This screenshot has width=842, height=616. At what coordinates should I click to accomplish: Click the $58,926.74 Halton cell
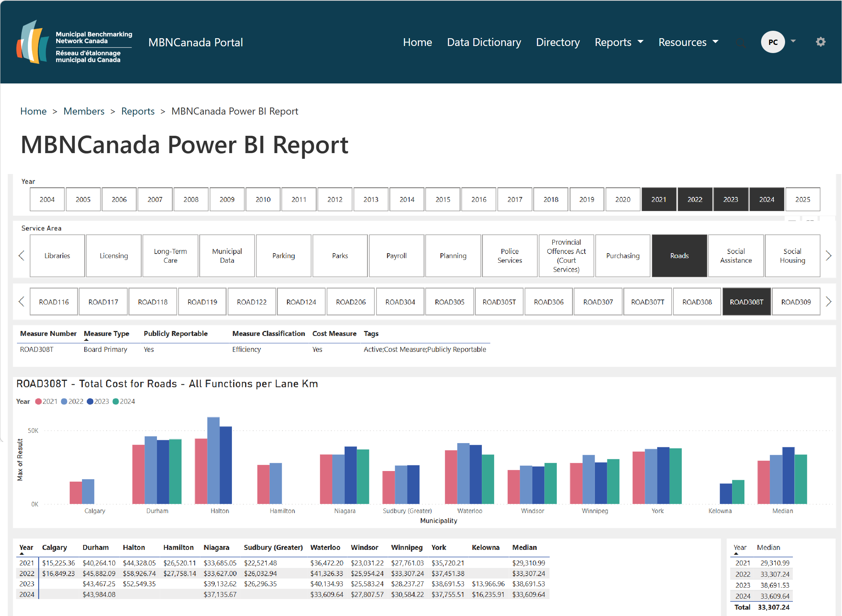[139, 574]
